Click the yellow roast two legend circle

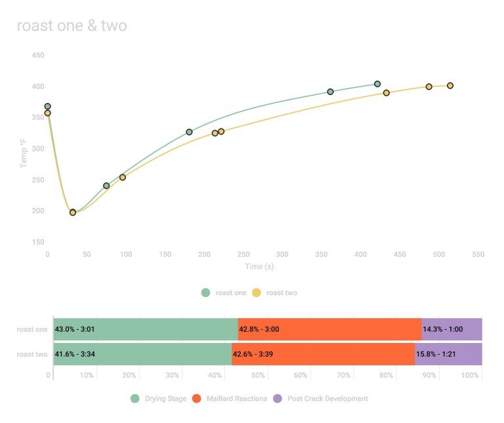(257, 292)
